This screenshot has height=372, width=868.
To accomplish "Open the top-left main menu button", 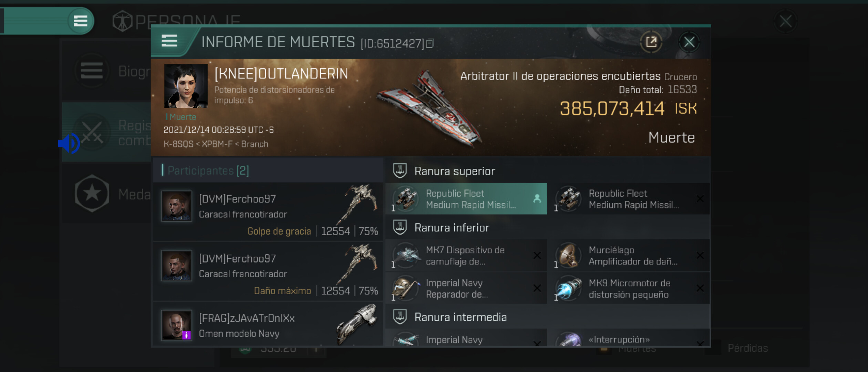I will tap(80, 21).
